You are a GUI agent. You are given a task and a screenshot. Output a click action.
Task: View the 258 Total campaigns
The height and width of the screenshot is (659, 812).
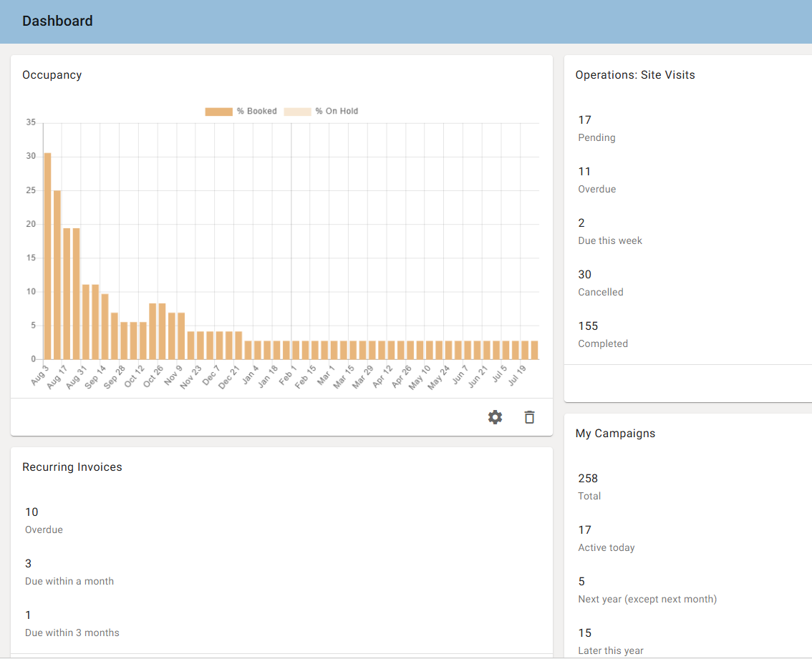point(589,487)
